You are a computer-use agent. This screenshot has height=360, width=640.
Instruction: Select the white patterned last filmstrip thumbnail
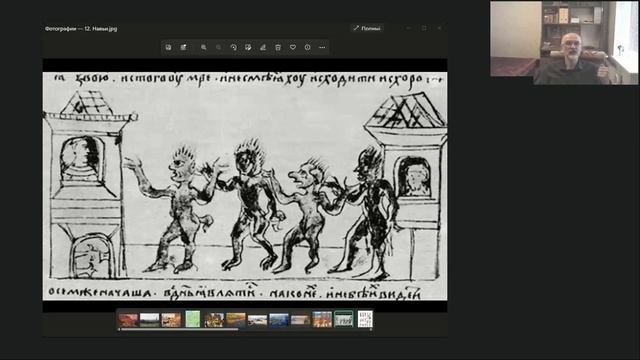365,319
